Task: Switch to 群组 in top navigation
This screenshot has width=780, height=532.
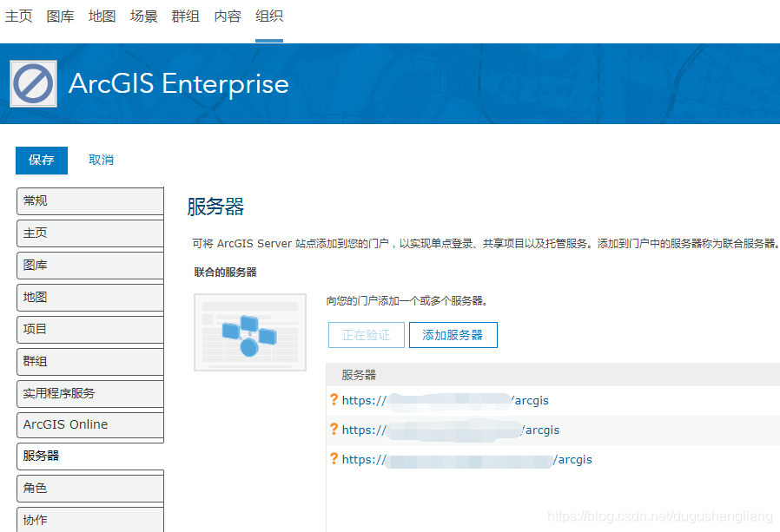Action: 186,16
